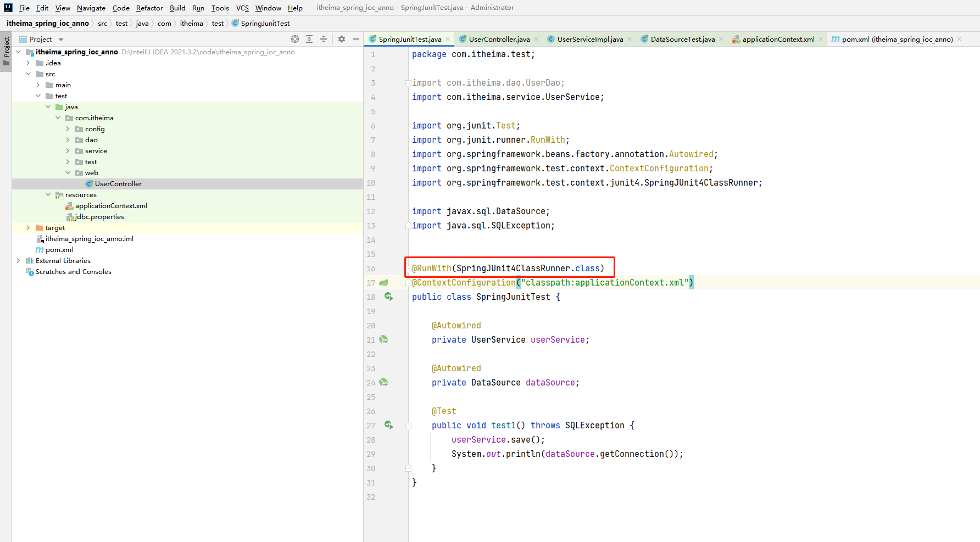This screenshot has height=542, width=980.
Task: Click src breadcrumb segment
Action: (x=102, y=23)
